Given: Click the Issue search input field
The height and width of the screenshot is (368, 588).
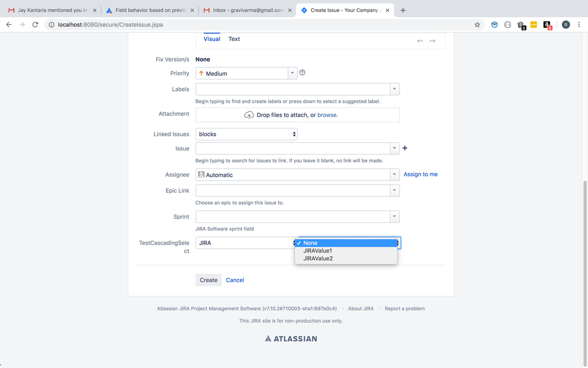Looking at the screenshot, I should pyautogui.click(x=293, y=149).
